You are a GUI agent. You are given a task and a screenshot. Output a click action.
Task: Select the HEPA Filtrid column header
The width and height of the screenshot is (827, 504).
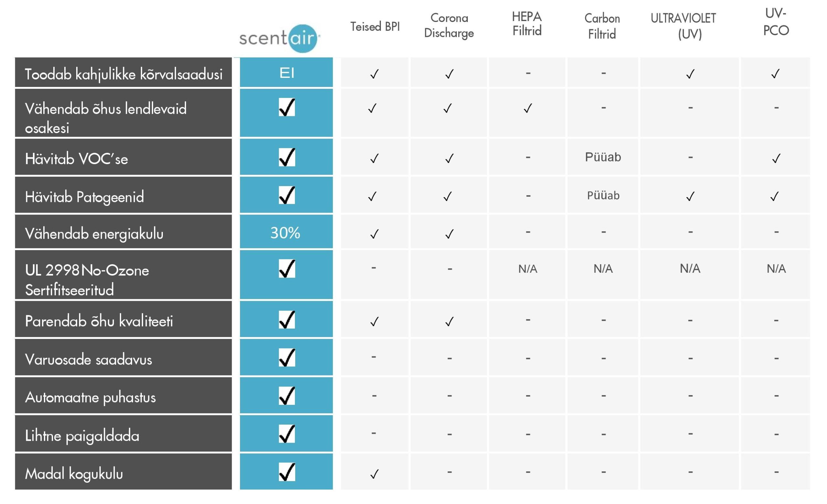[x=527, y=24]
